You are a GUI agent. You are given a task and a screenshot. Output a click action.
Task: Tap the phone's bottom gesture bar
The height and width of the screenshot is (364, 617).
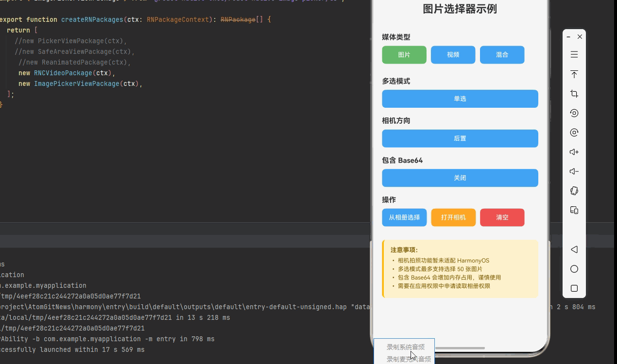point(460,348)
